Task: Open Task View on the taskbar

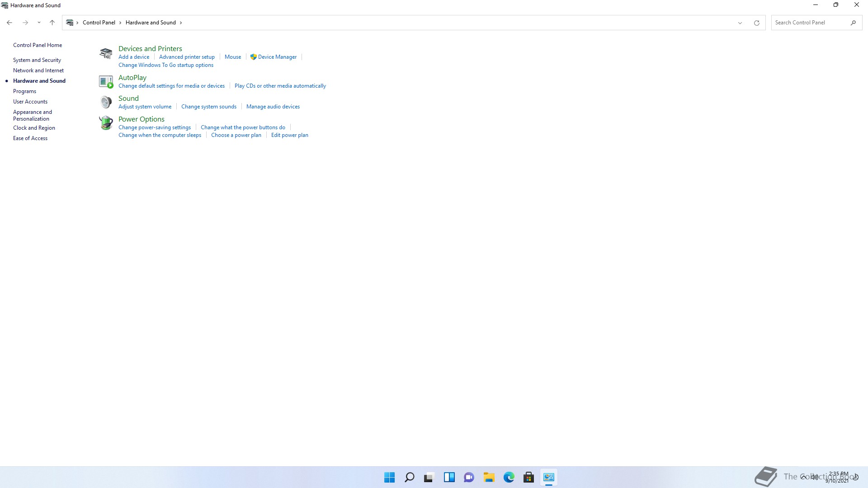Action: coord(429,477)
